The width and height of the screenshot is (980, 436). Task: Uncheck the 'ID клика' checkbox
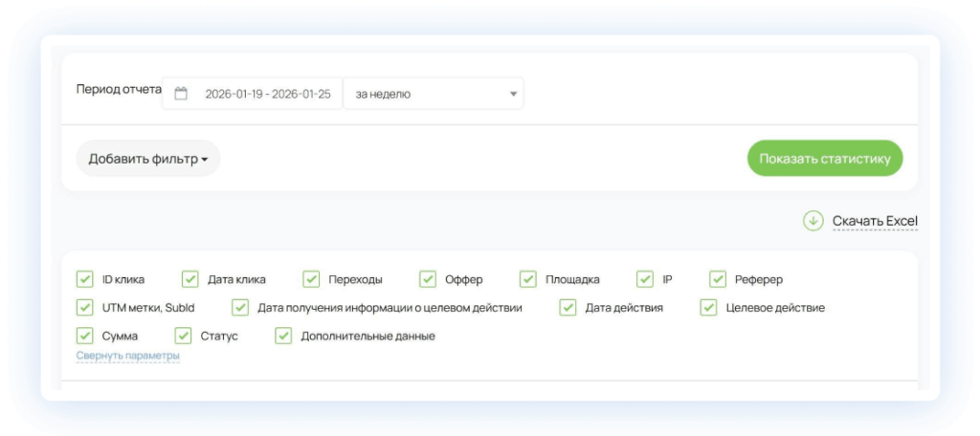(x=84, y=279)
